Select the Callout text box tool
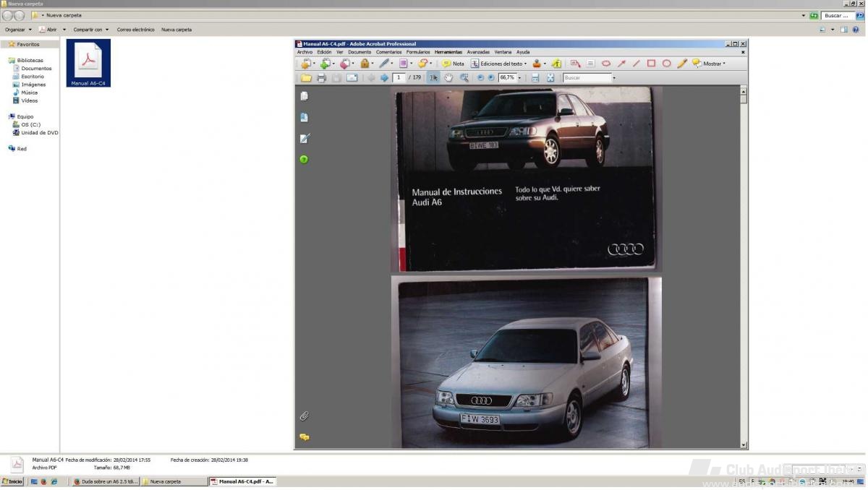 (x=575, y=64)
